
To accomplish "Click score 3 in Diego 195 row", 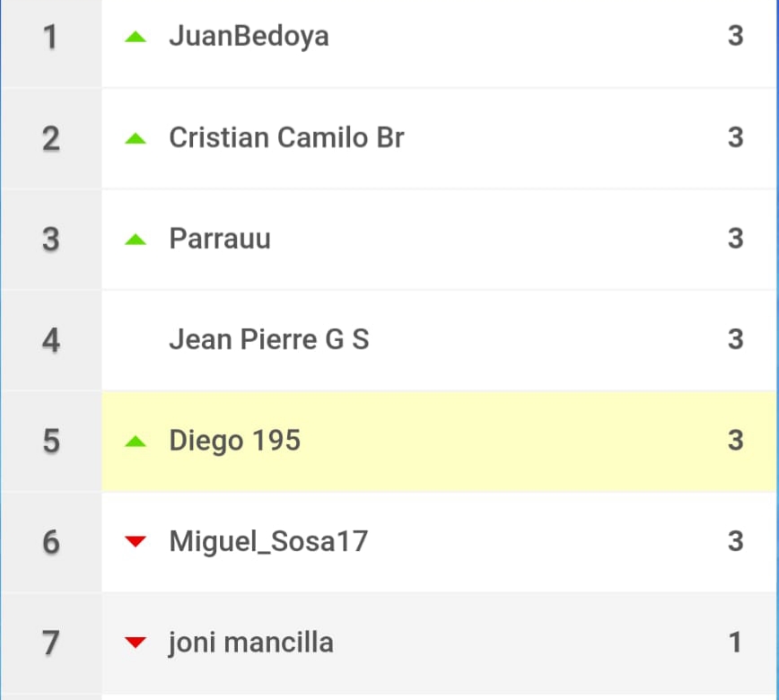I will pyautogui.click(x=736, y=441).
